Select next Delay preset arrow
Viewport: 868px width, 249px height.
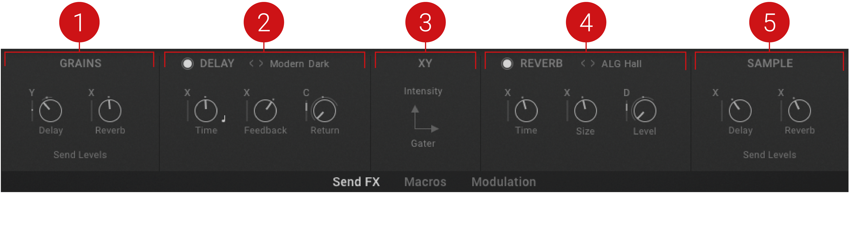tap(261, 63)
